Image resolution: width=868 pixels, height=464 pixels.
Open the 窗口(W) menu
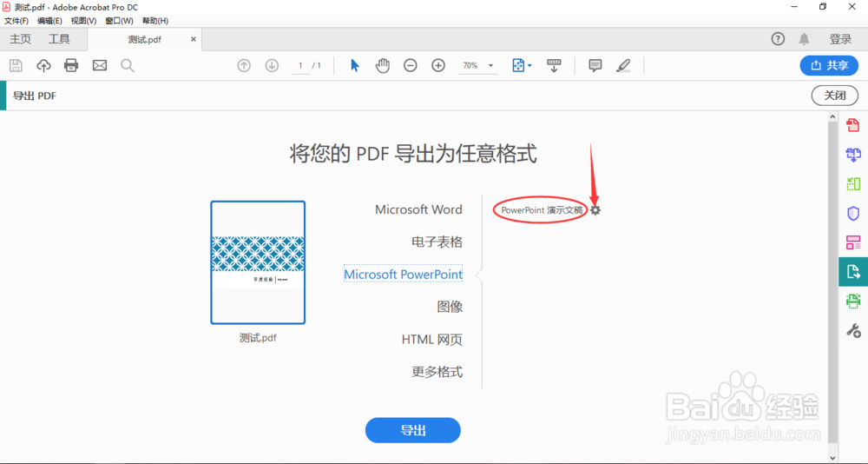click(119, 21)
